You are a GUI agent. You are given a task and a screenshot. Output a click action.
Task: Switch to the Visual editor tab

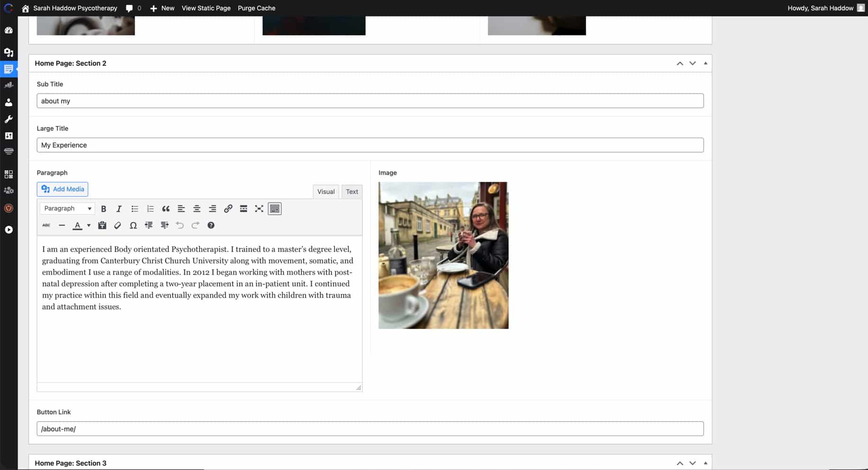(x=326, y=192)
